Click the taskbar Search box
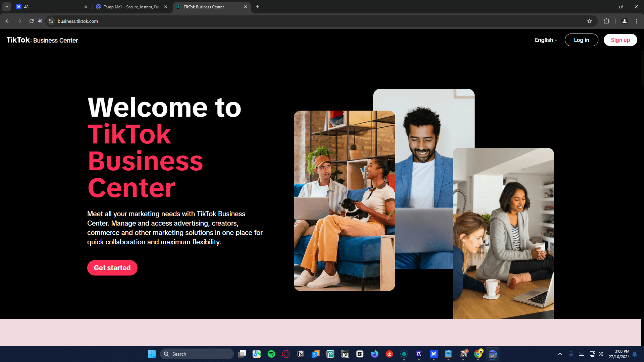Viewport: 644px width, 362px height. coord(197,354)
